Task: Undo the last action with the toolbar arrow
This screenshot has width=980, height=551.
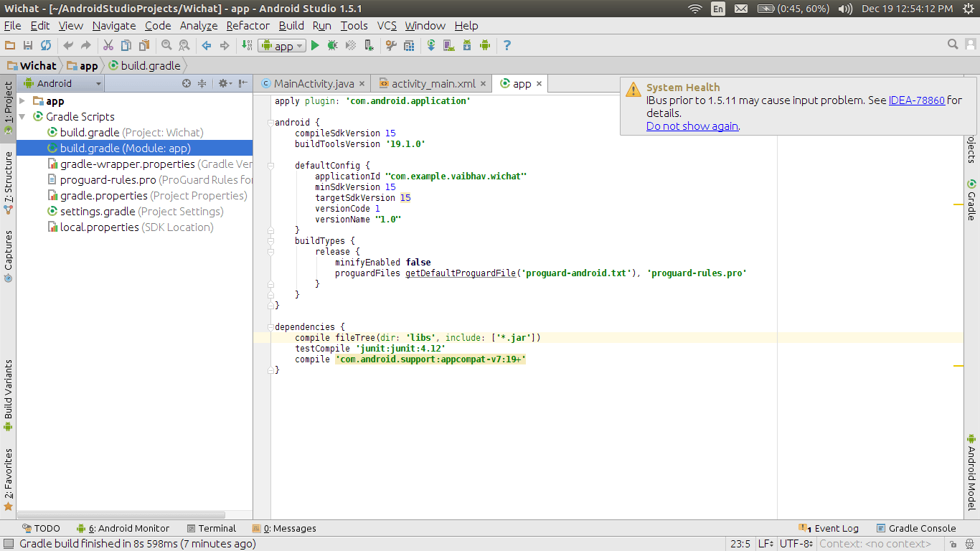Action: coord(68,45)
